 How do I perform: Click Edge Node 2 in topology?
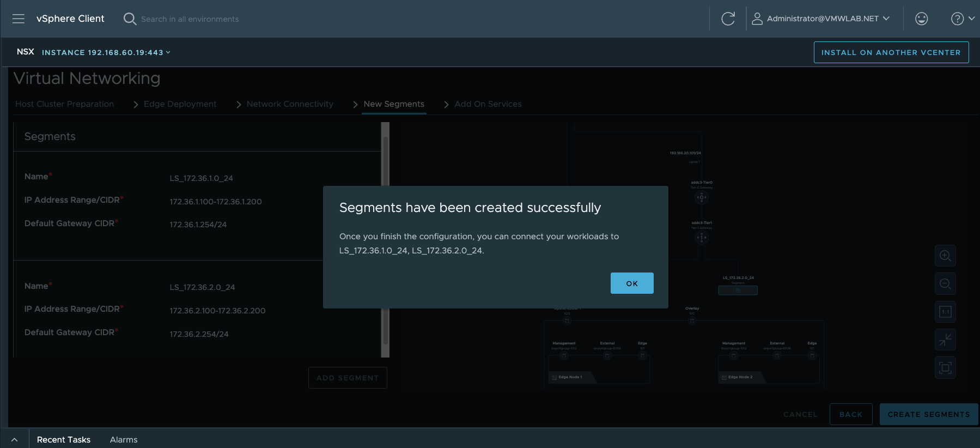click(x=740, y=377)
